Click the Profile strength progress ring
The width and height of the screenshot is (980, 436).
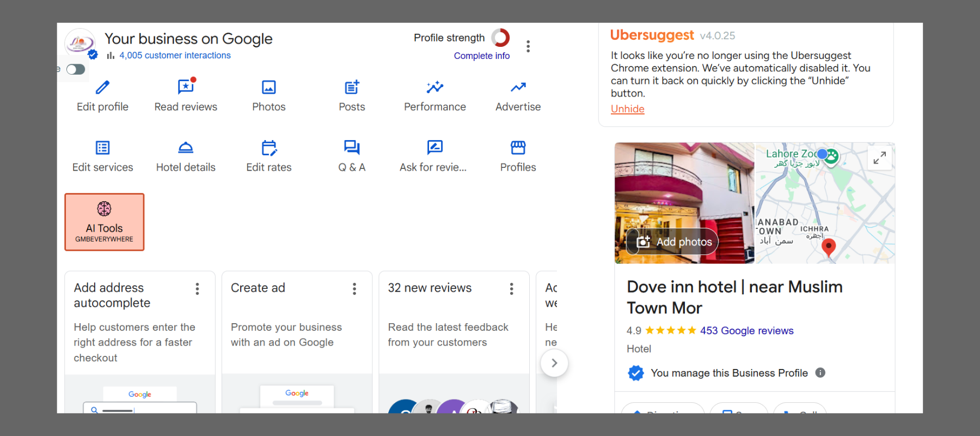[x=500, y=38]
